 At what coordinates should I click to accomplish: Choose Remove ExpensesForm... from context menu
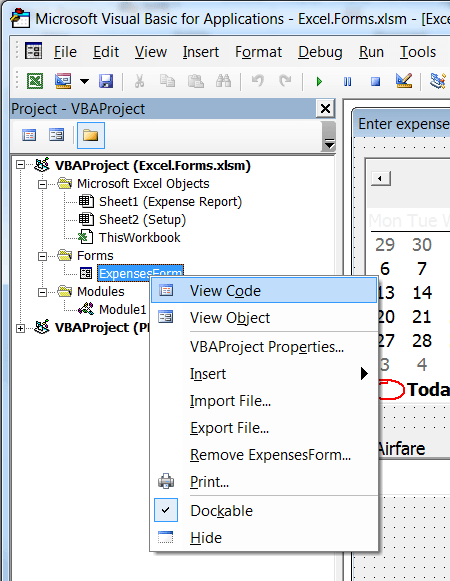coord(264,455)
